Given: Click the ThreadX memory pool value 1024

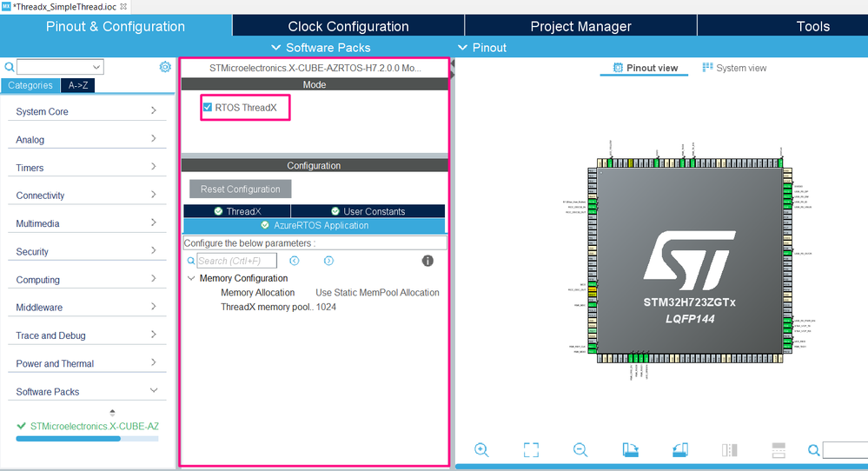Looking at the screenshot, I should (326, 307).
